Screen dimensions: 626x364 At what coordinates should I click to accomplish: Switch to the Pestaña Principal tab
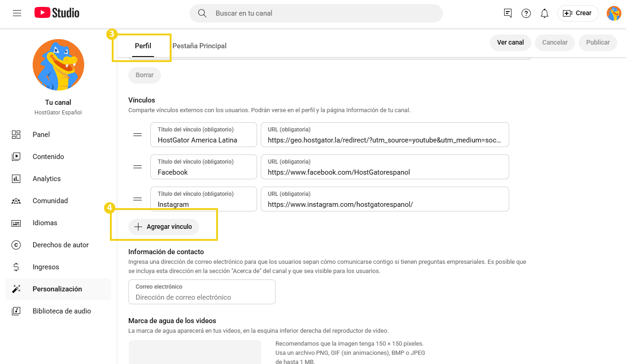tap(199, 45)
